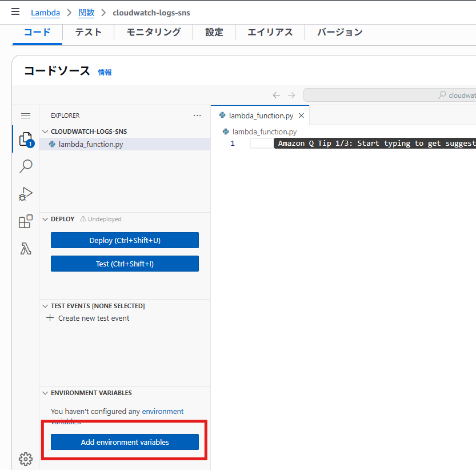Open the Search magnifier in activity bar
Screen dimensions: 476x470
pos(26,166)
